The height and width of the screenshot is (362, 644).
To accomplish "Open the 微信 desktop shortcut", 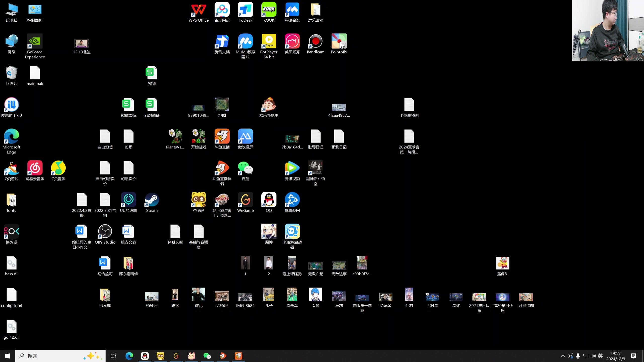I will point(245,171).
